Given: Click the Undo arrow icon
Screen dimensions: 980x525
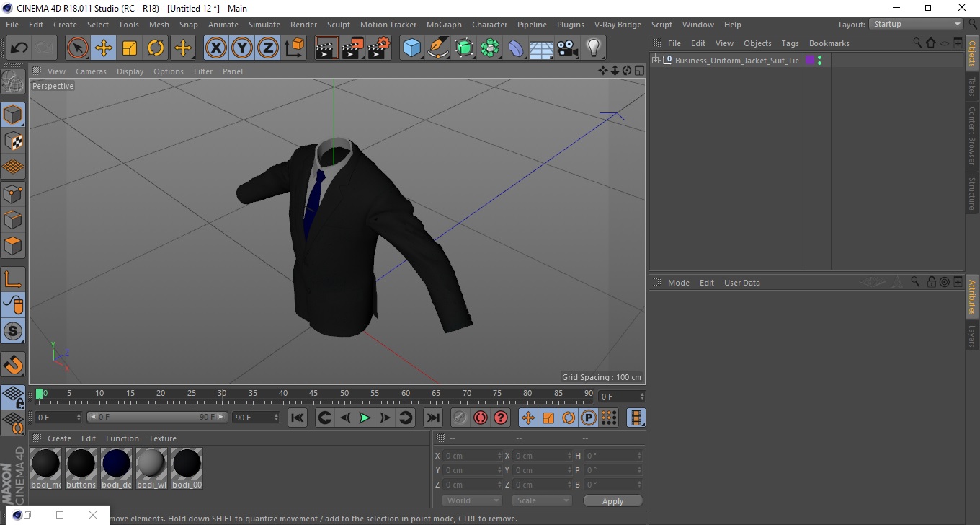Looking at the screenshot, I should [x=19, y=48].
